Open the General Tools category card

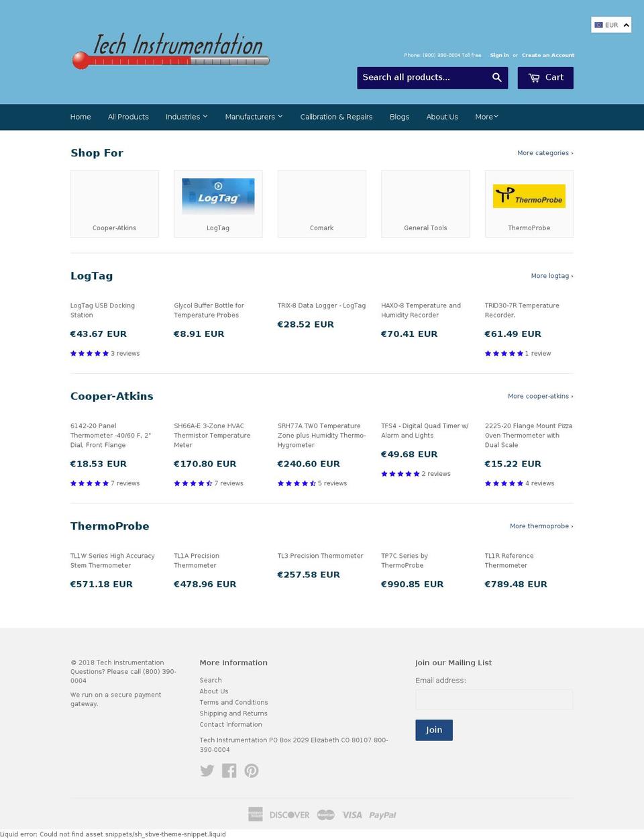coord(425,203)
